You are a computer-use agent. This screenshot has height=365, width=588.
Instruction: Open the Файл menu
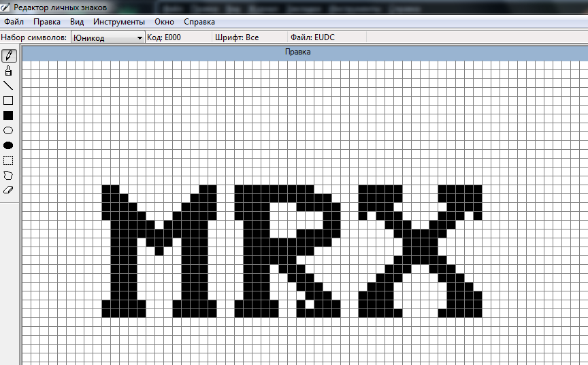click(14, 22)
